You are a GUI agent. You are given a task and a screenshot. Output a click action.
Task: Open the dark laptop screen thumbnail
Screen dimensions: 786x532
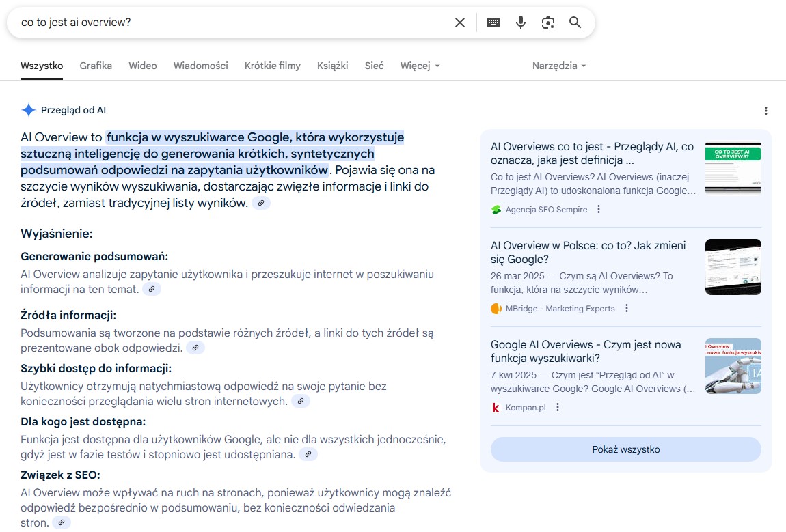(733, 267)
